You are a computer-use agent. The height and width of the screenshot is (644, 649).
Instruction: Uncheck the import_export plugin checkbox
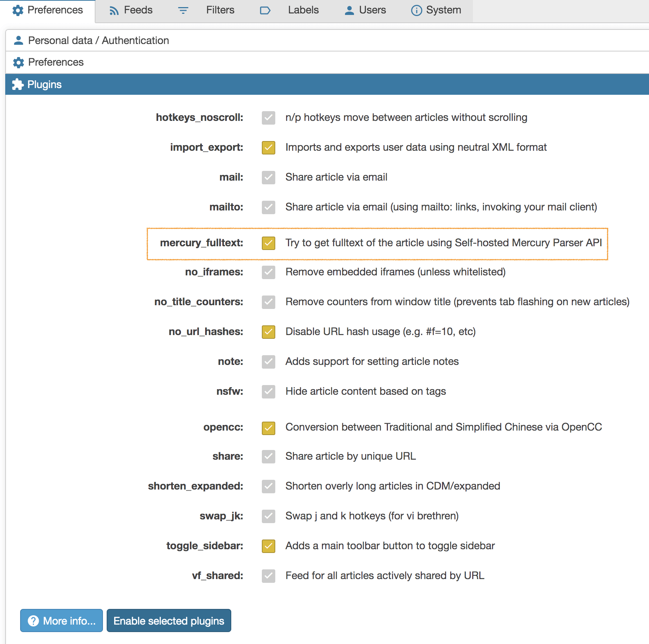click(x=269, y=148)
